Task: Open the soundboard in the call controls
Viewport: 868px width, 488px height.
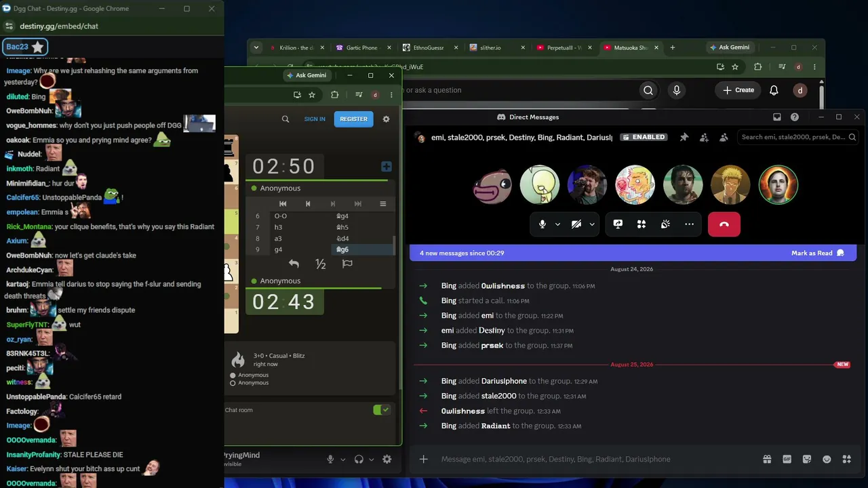Action: click(x=665, y=224)
